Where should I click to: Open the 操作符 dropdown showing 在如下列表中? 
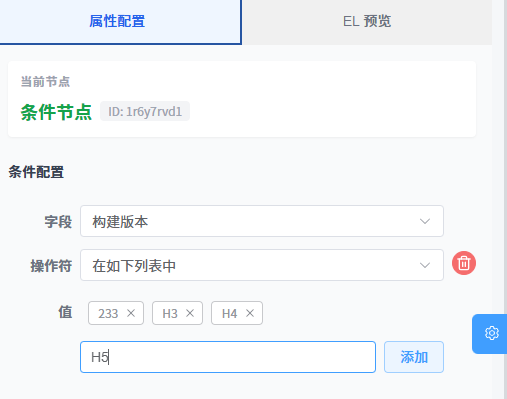[262, 265]
